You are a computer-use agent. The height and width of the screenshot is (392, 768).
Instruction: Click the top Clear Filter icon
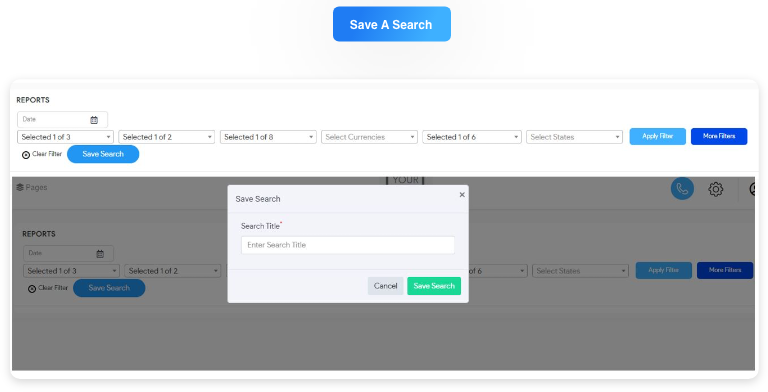click(x=26, y=155)
